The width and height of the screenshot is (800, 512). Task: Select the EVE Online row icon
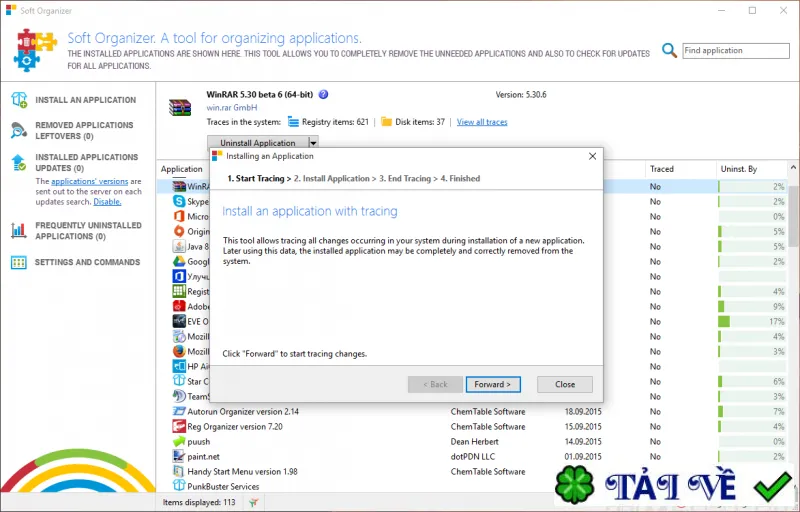click(179, 321)
